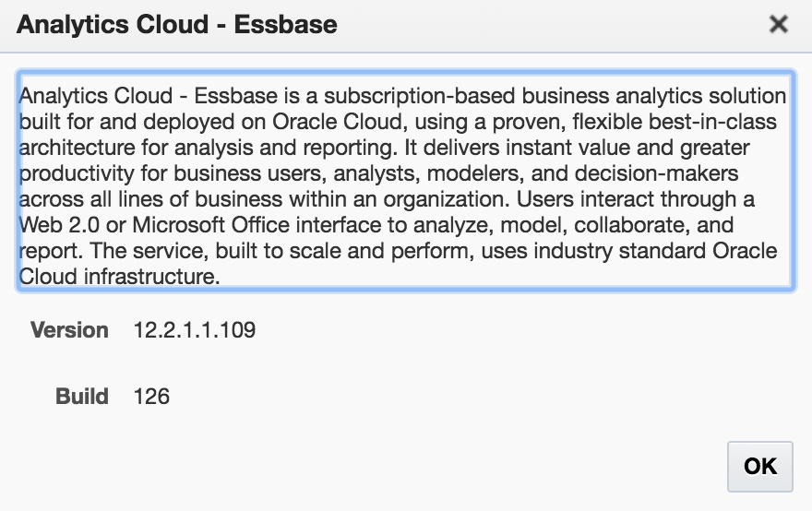Place cursor on 'Cloud infrastructure' last line
This screenshot has width=812, height=511.
point(120,276)
